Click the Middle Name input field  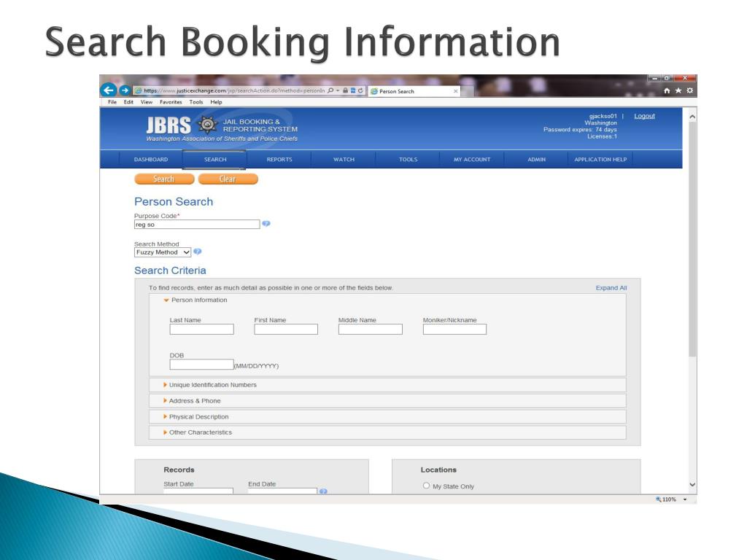point(370,329)
